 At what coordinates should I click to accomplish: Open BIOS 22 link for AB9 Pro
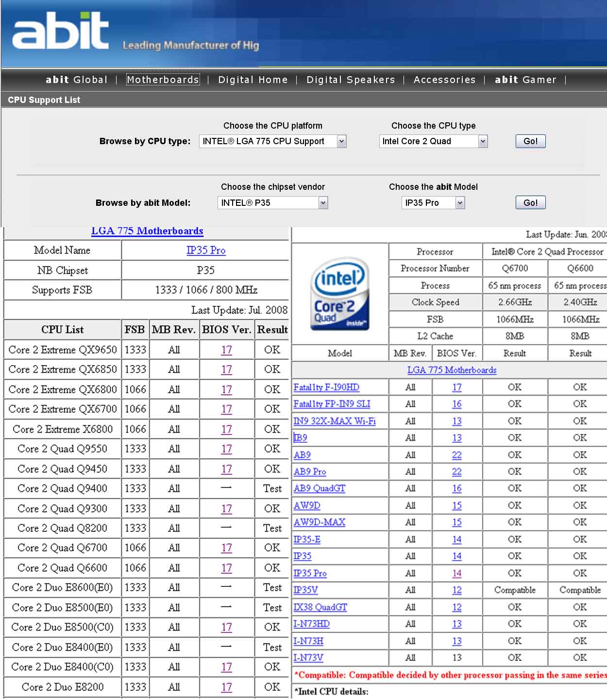pyautogui.click(x=457, y=471)
